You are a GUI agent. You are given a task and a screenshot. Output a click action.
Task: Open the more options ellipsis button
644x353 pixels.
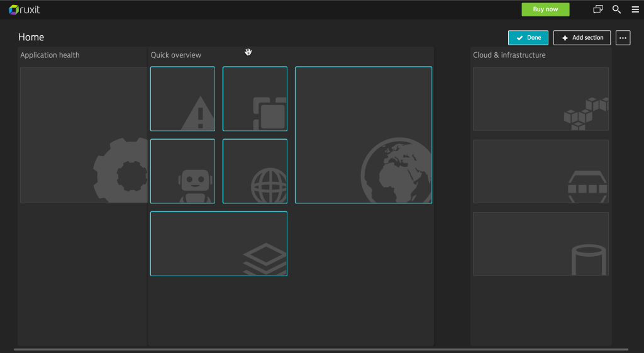click(x=623, y=38)
